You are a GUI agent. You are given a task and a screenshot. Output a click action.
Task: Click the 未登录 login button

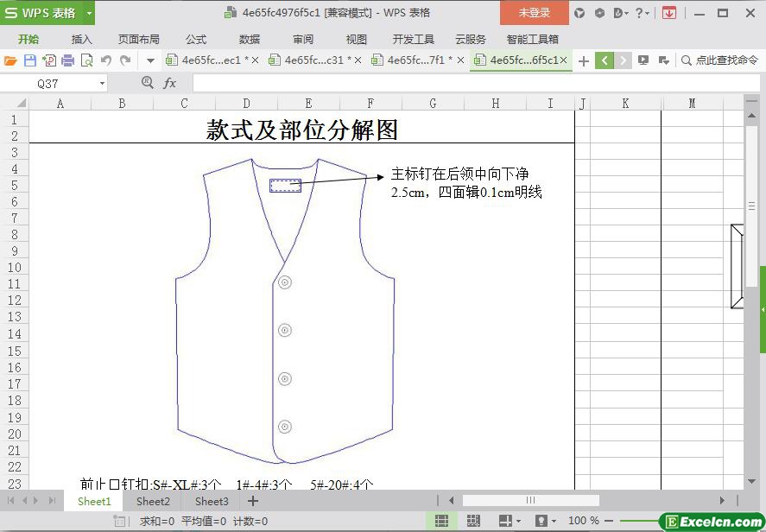point(534,13)
